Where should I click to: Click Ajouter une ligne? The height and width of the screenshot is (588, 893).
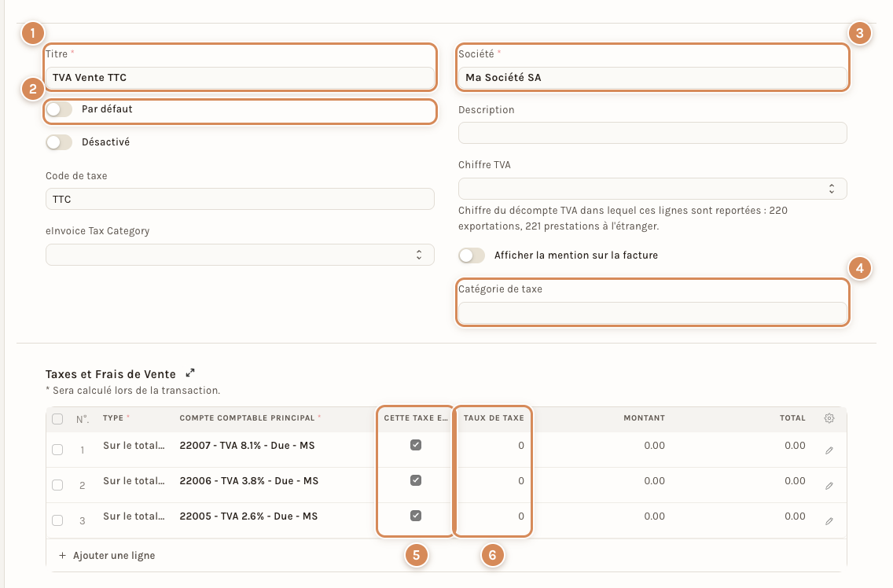coord(107,556)
